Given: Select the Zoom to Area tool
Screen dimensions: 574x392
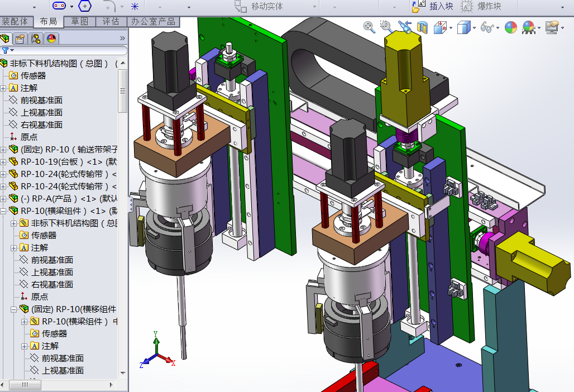Looking at the screenshot, I should pyautogui.click(x=386, y=27).
